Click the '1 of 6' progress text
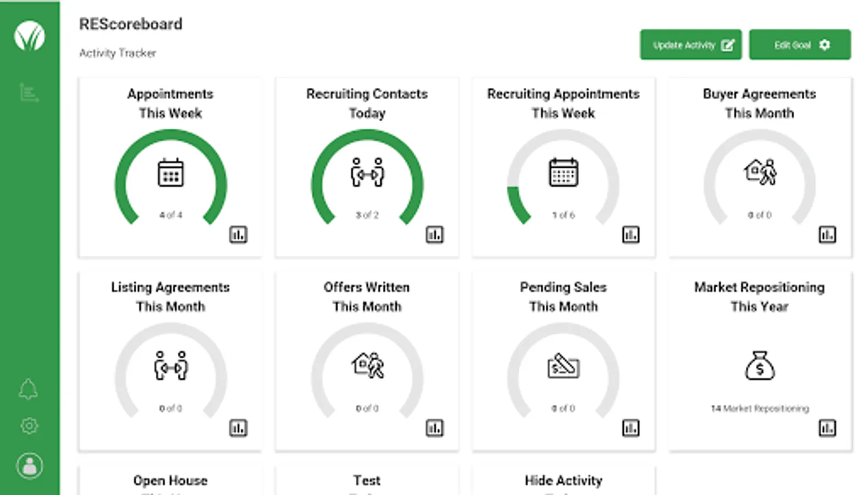 tap(563, 215)
